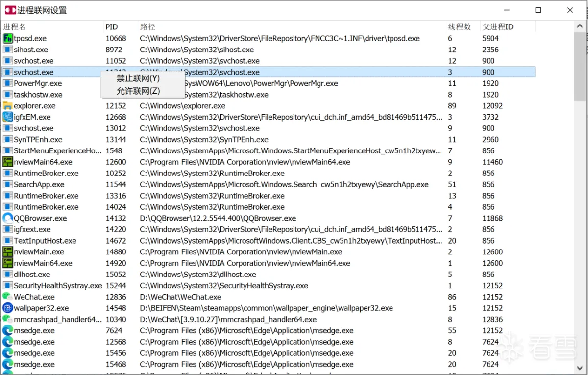588x375 pixels.
Task: Click the dllhost.exe row icon
Action: [8, 275]
